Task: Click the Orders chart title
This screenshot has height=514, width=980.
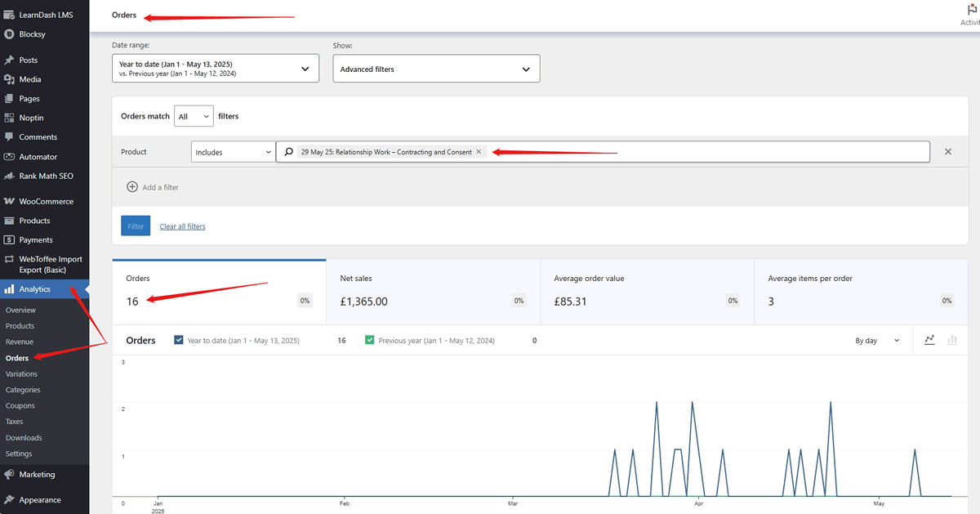Action: (x=140, y=340)
